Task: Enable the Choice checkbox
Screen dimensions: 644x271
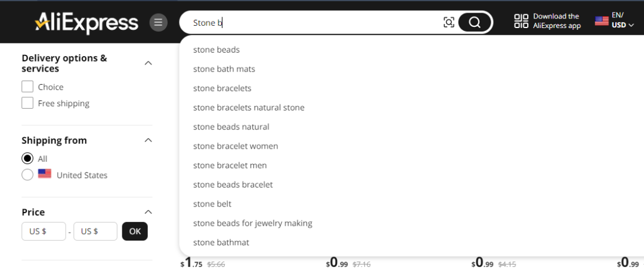Action: (27, 87)
